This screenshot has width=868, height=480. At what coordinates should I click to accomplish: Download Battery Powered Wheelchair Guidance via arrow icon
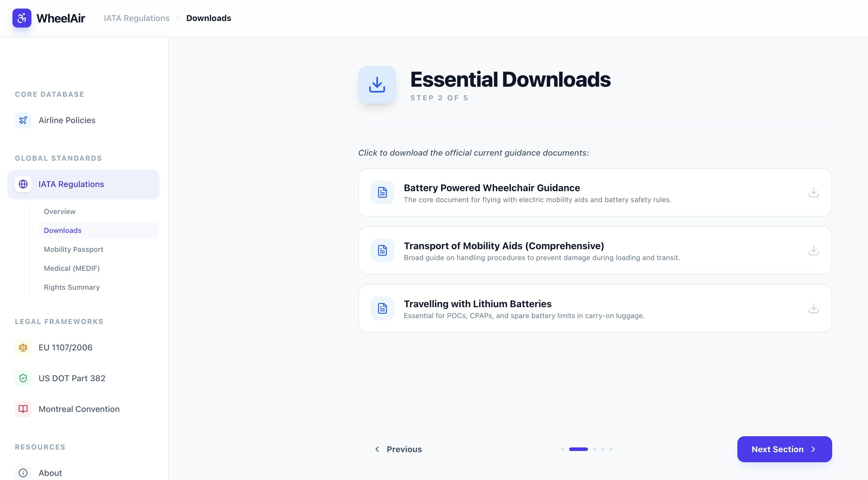click(x=813, y=193)
